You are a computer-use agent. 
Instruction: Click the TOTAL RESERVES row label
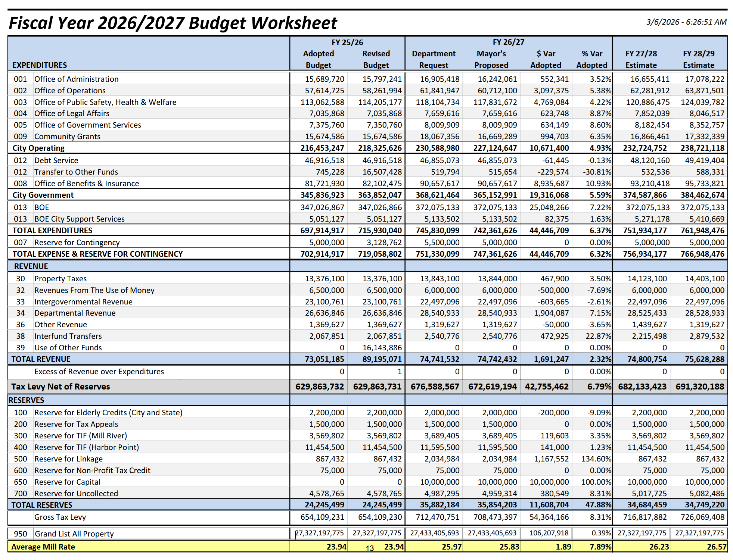coord(42,505)
